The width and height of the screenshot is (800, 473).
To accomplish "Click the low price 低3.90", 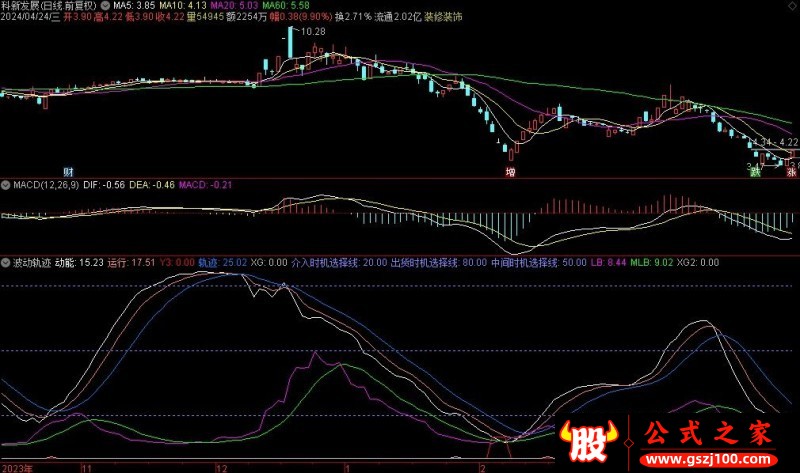I will click(x=139, y=17).
